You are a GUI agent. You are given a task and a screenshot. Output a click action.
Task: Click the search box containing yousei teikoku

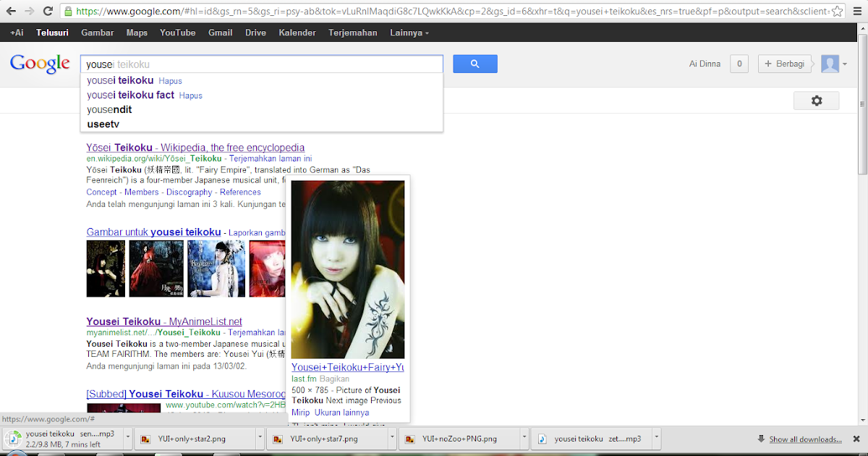(261, 64)
